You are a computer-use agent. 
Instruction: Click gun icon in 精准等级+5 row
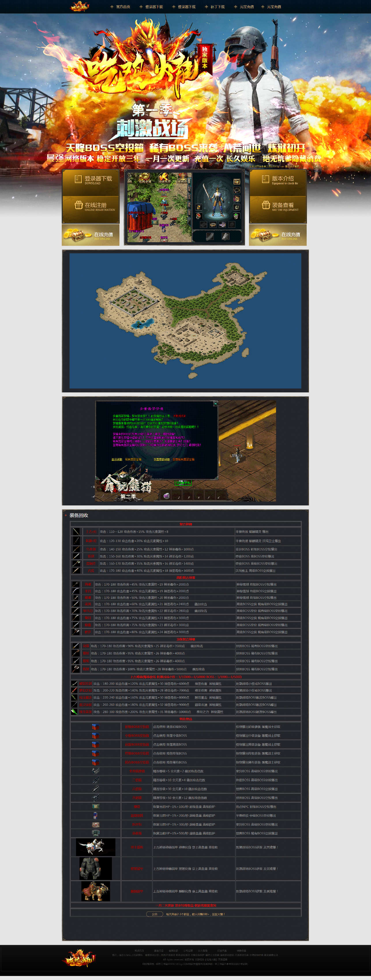pyautogui.click(x=95, y=771)
